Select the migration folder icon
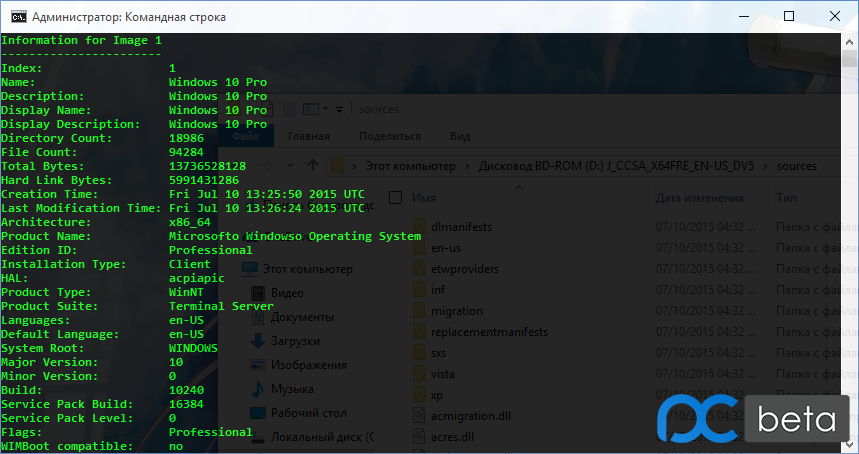The width and height of the screenshot is (859, 454). (x=420, y=311)
